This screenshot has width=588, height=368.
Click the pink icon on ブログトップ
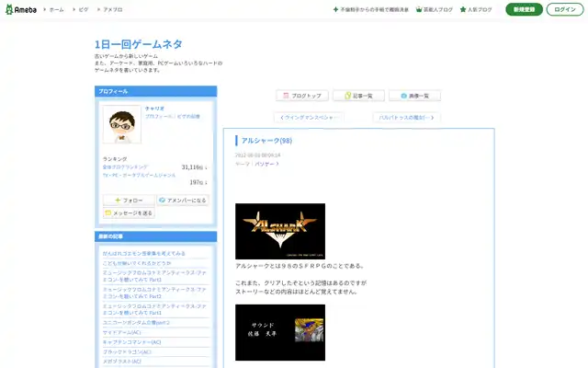(x=286, y=96)
